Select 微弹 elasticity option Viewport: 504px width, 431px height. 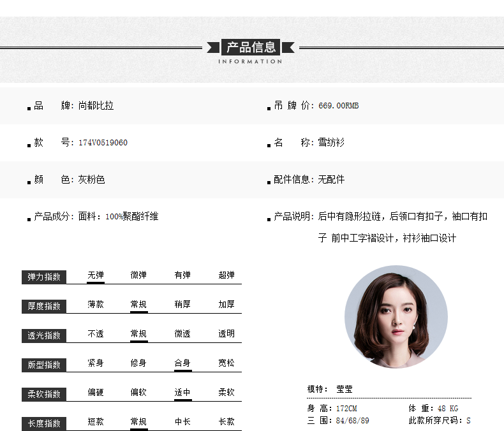138,275
